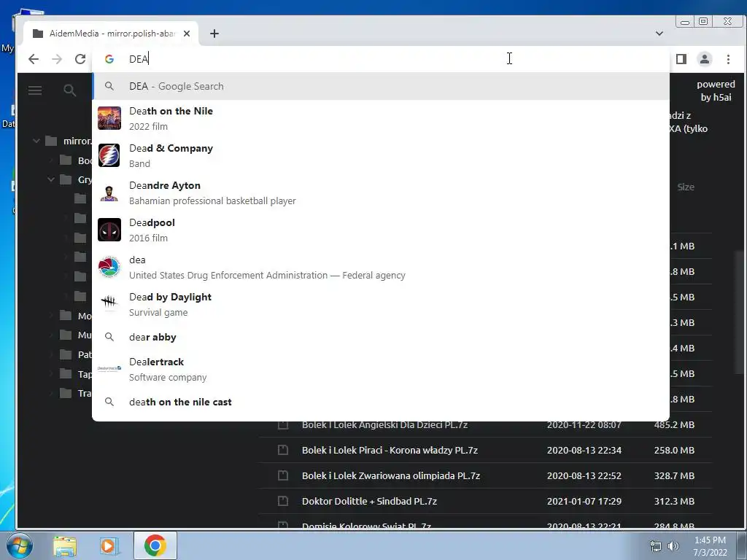
Task: Click the network tray icon
Action: [656, 546]
